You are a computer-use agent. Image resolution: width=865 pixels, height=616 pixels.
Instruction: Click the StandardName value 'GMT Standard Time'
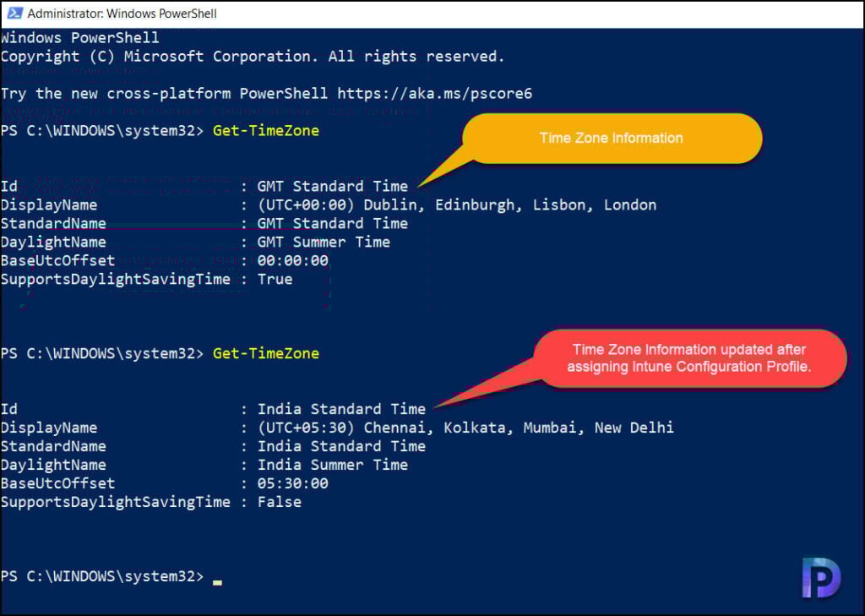pos(333,223)
